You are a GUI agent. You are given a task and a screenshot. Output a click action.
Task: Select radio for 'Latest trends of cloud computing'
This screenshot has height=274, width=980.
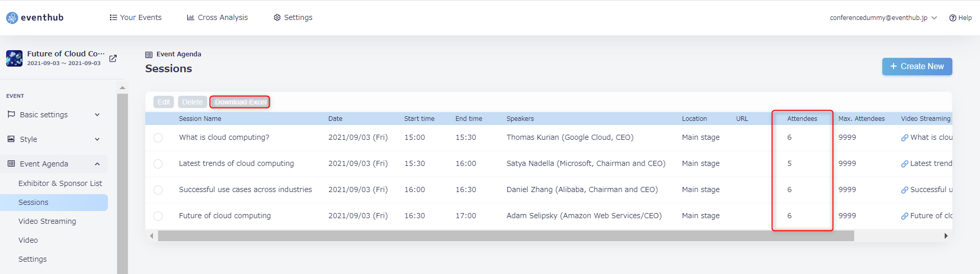click(158, 164)
